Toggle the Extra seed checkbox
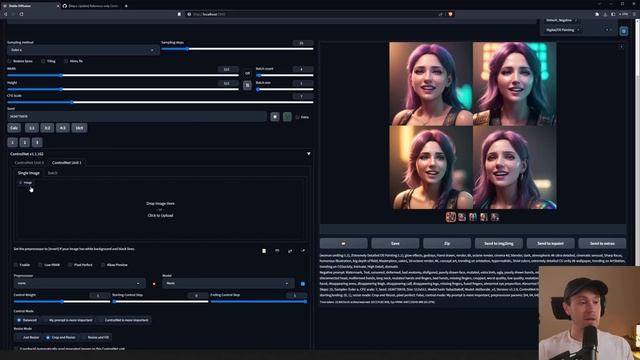640x360 pixels. click(297, 117)
